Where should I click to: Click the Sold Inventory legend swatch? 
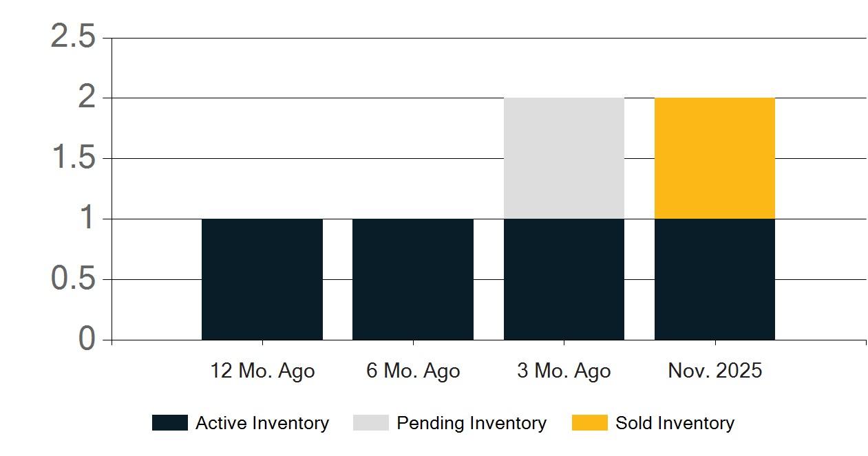click(x=590, y=423)
